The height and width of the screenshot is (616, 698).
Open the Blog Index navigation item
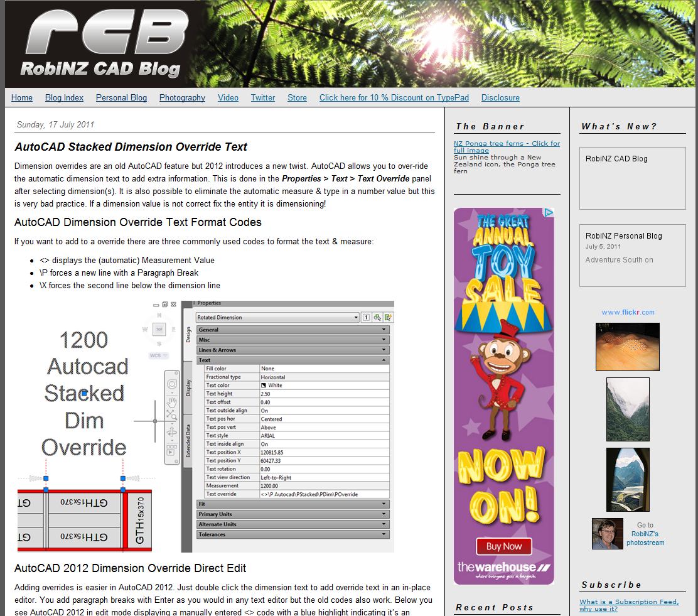coord(64,97)
